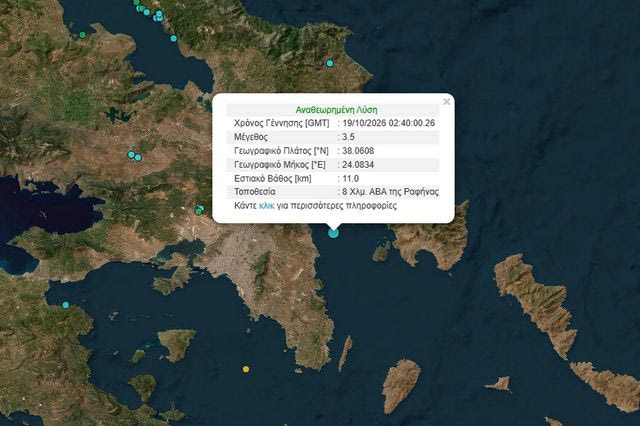Click the longitude value 24.0834

click(x=358, y=165)
